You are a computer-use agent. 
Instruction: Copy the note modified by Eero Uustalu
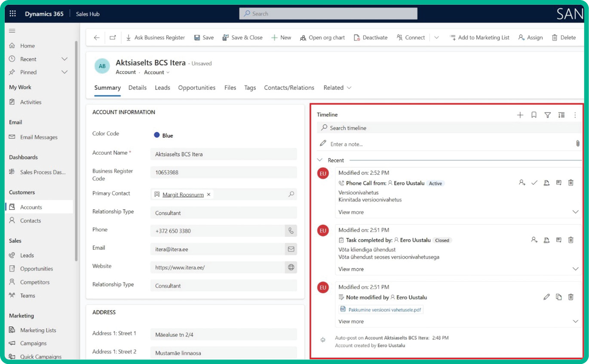(559, 297)
